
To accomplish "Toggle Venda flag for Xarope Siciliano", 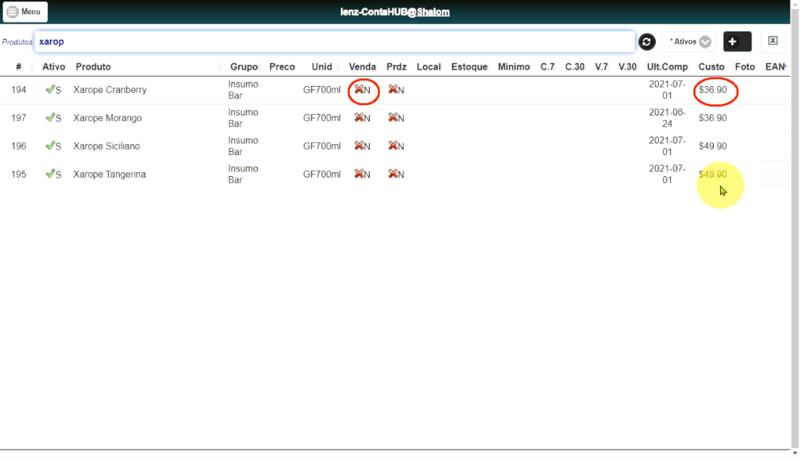I will coord(362,146).
